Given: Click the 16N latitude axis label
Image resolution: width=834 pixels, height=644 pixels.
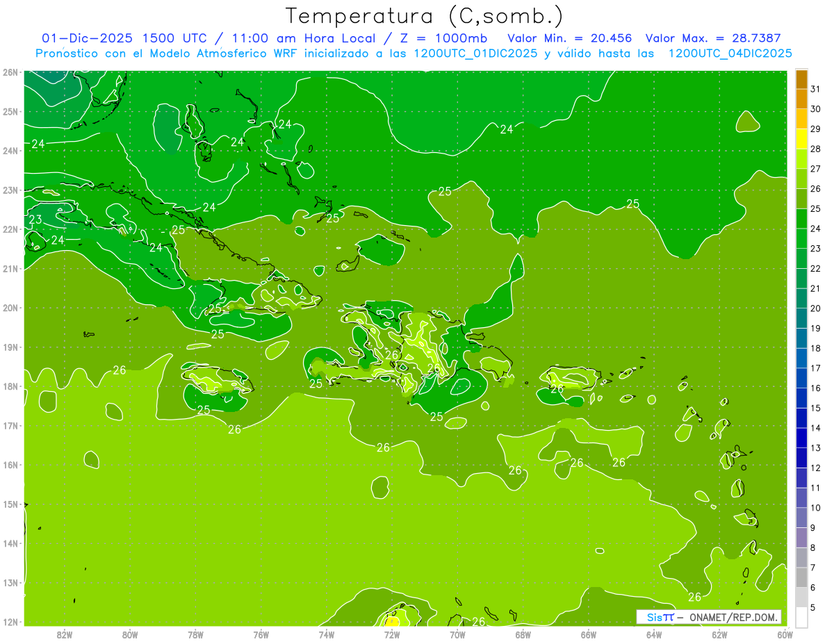Looking at the screenshot, I should coord(10,465).
